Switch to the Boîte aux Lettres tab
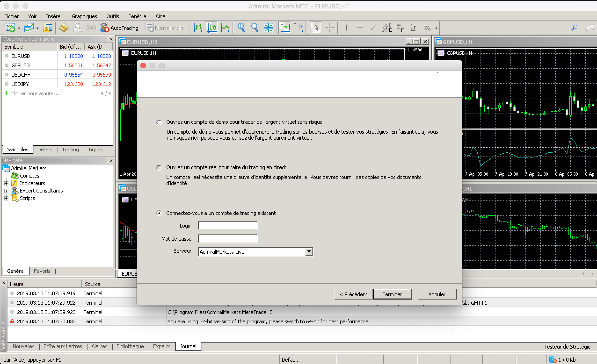 pos(63,346)
